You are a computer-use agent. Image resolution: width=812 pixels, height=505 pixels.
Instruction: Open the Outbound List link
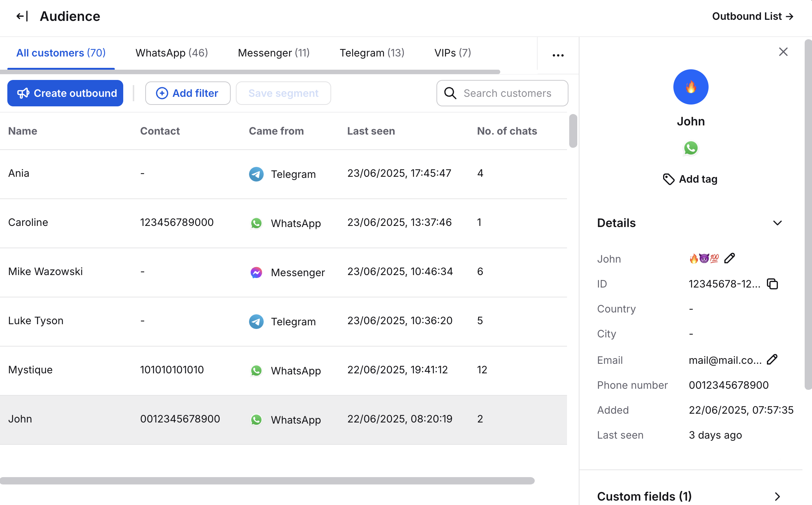(x=753, y=17)
